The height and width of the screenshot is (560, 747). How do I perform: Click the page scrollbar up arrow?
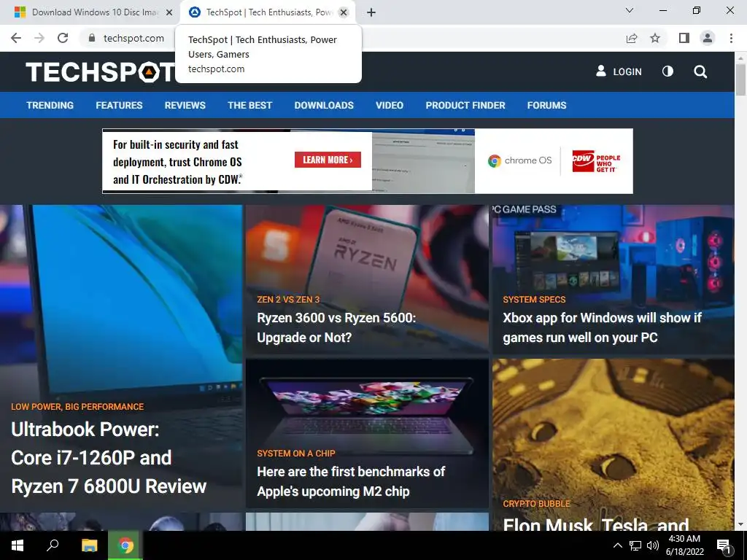pyautogui.click(x=741, y=57)
